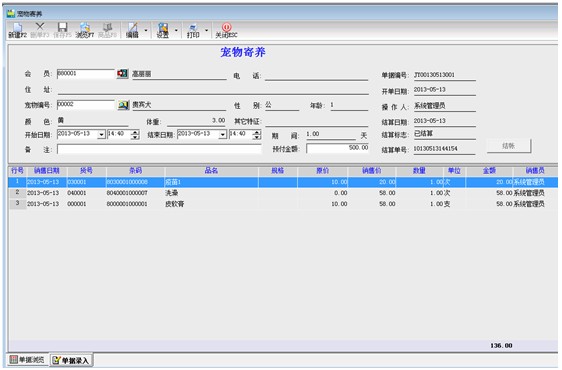
Task: Click the 数量 column header
Action: (x=419, y=171)
